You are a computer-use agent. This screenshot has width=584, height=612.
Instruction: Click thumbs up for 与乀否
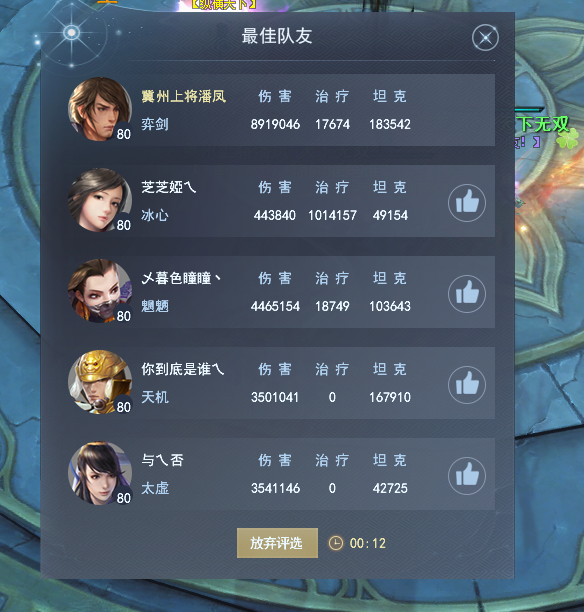point(467,475)
